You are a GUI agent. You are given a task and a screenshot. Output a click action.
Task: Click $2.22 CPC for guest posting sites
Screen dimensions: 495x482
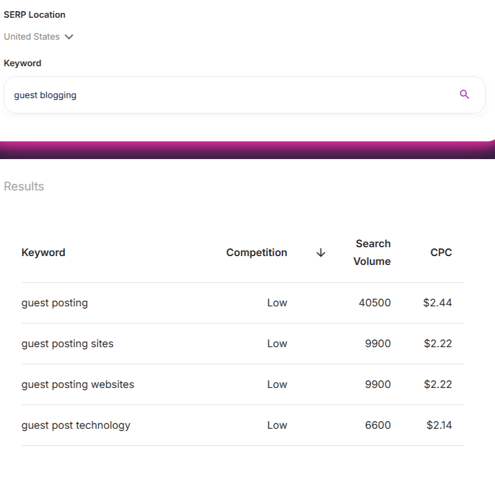[438, 343]
